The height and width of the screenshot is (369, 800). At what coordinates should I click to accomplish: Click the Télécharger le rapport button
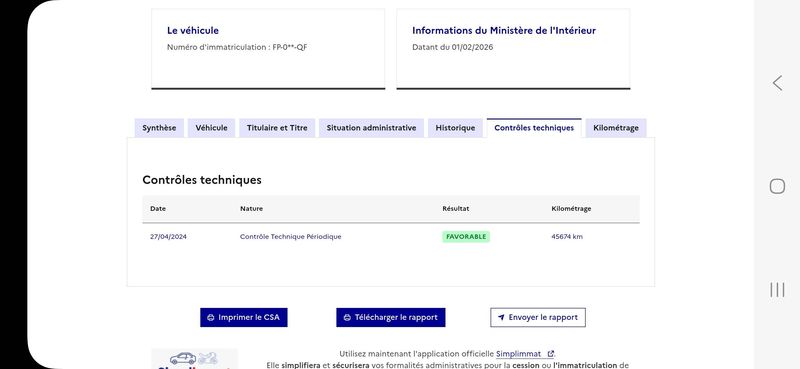(391, 317)
